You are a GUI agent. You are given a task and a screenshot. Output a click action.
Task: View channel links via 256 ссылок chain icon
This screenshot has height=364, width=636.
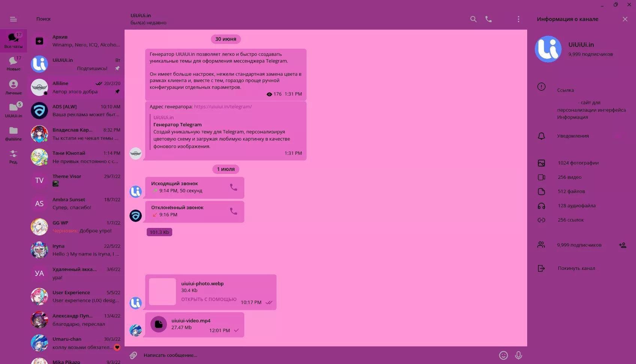(541, 220)
